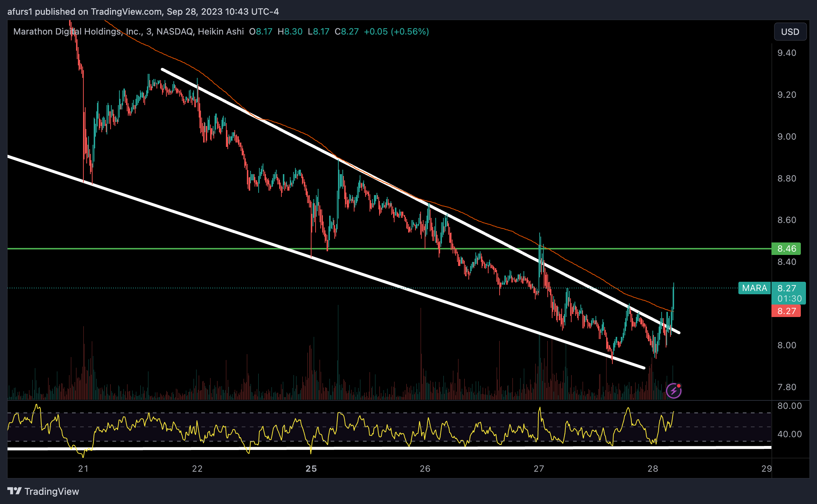The width and height of the screenshot is (817, 504).
Task: Click the 9.00 price axis label
Action: [x=787, y=137]
